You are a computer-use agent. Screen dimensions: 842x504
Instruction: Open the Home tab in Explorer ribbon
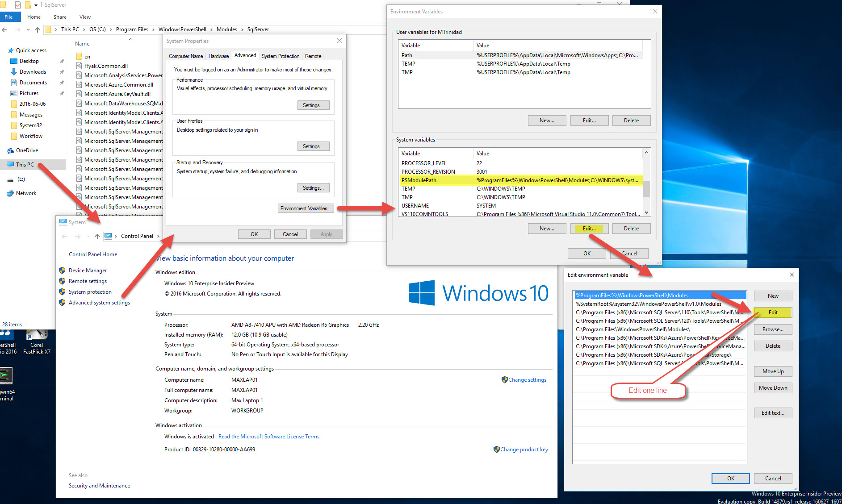(x=34, y=17)
